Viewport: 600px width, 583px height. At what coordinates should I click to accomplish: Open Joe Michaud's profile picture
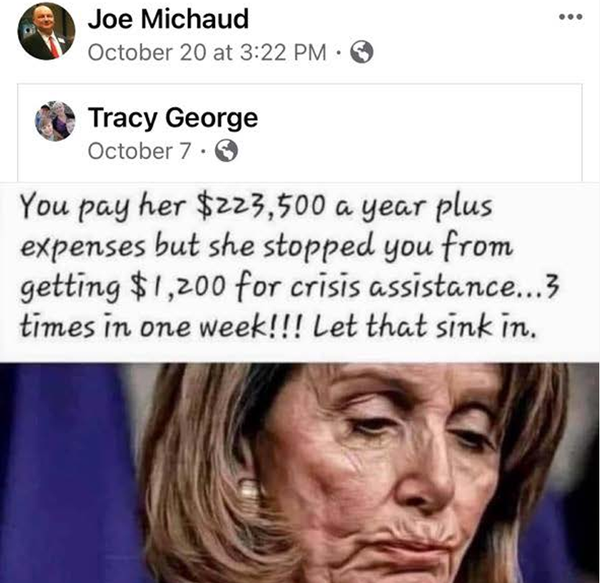46,31
